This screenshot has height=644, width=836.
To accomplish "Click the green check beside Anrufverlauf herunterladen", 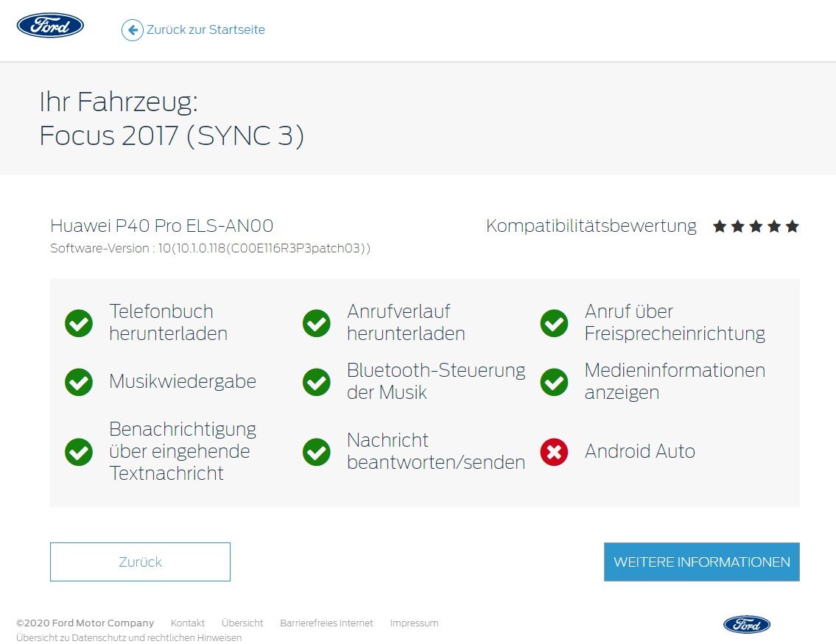I will point(317,323).
